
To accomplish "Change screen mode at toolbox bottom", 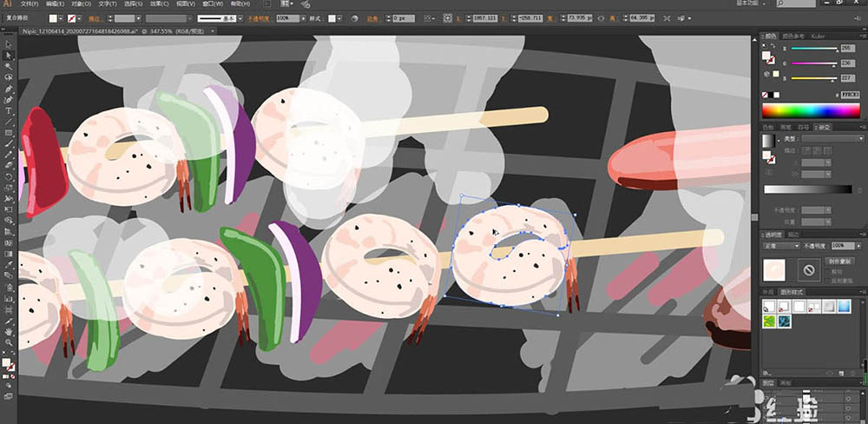I will tap(9, 395).
